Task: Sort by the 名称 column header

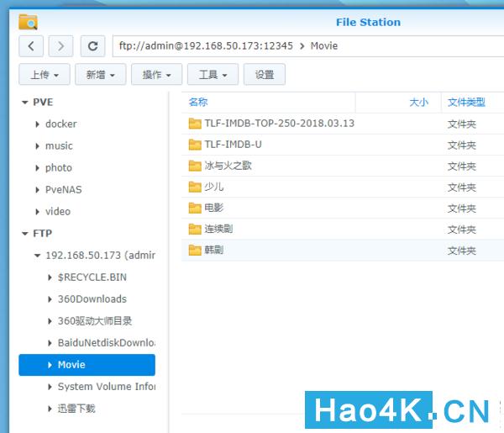Action: point(198,102)
